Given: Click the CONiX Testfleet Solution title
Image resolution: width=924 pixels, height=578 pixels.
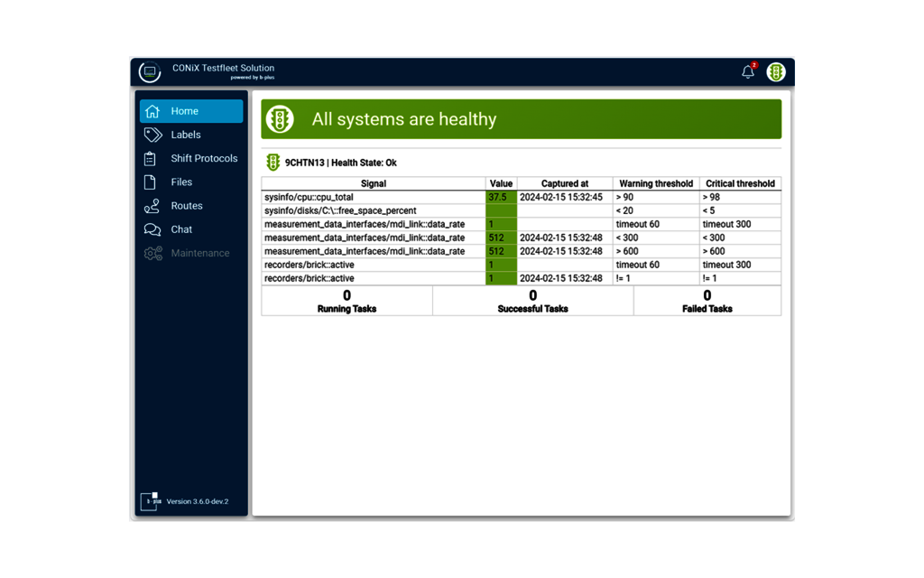Looking at the screenshot, I should 224,68.
